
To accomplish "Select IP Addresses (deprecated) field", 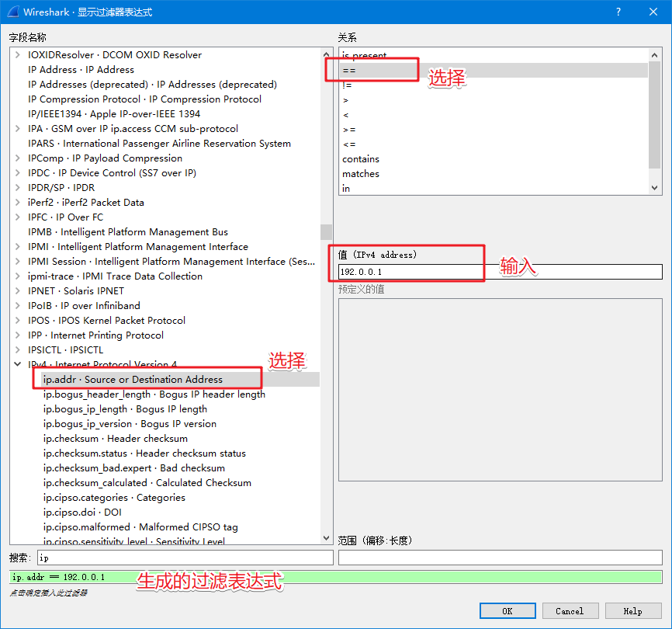I will [x=152, y=85].
